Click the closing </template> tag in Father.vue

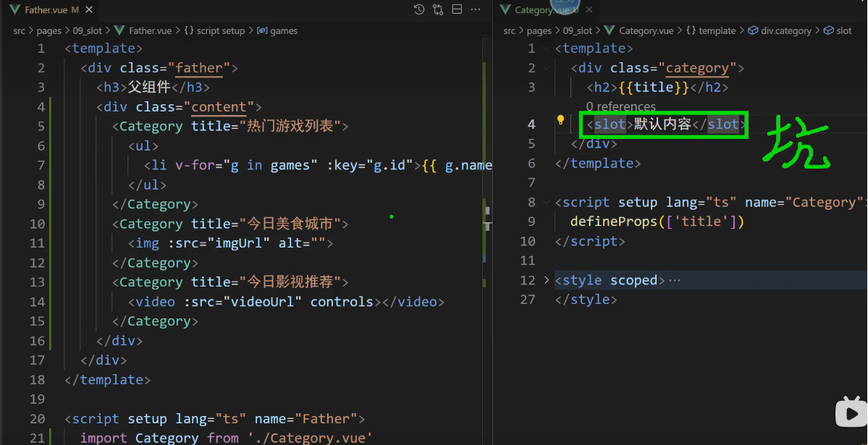pos(107,380)
